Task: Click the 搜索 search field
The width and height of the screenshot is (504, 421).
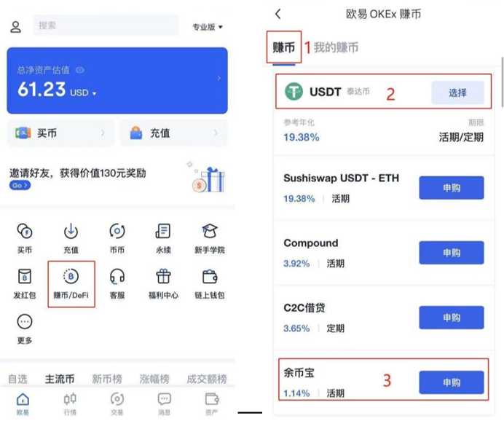Action: pyautogui.click(x=106, y=25)
